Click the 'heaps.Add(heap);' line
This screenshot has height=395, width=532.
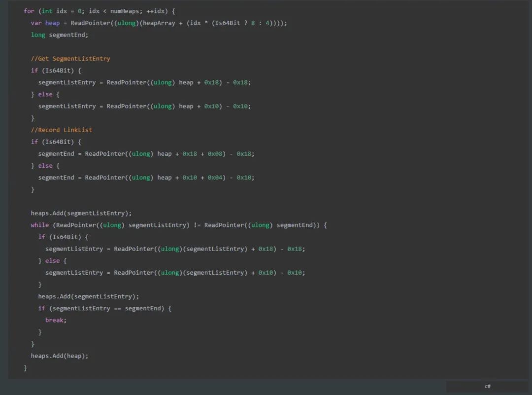[x=60, y=356]
